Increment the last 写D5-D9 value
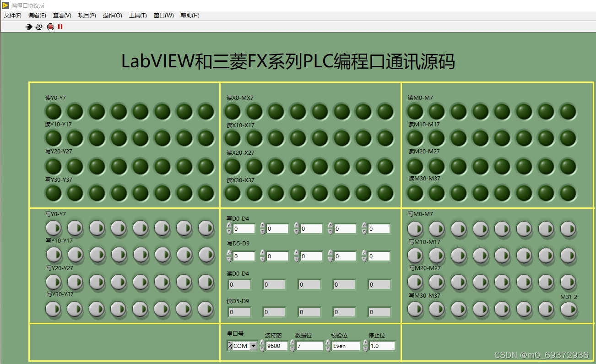The width and height of the screenshot is (596, 364). [x=364, y=253]
